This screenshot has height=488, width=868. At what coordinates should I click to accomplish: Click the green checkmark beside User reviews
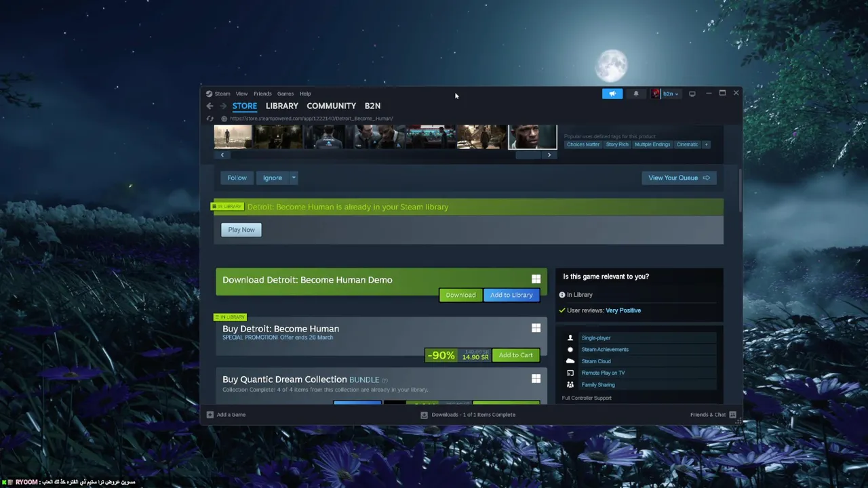pos(562,310)
